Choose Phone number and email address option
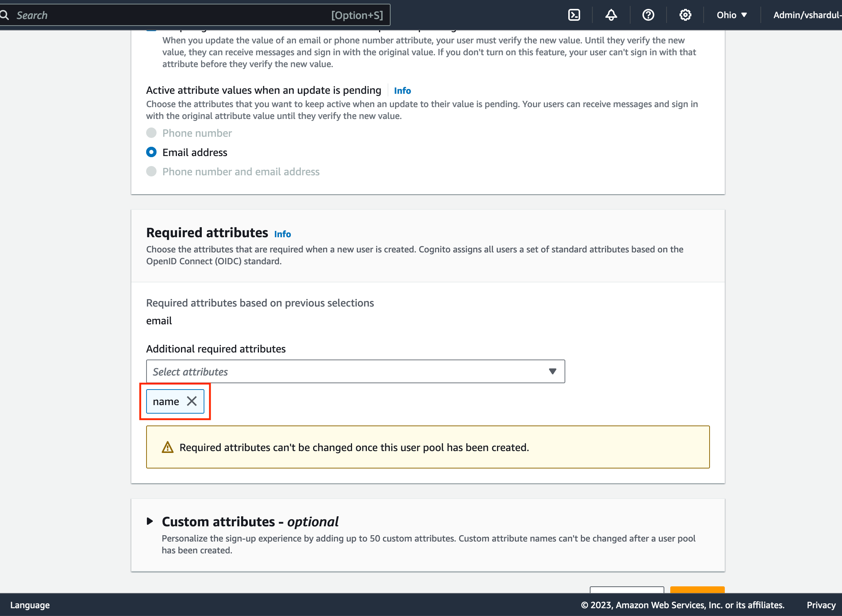842x616 pixels. [x=151, y=172]
